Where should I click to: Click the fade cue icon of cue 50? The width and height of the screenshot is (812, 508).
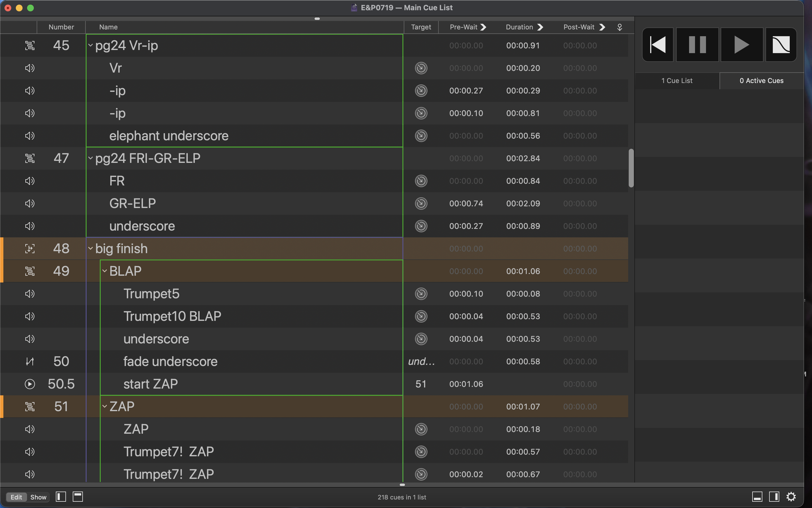pyautogui.click(x=30, y=361)
